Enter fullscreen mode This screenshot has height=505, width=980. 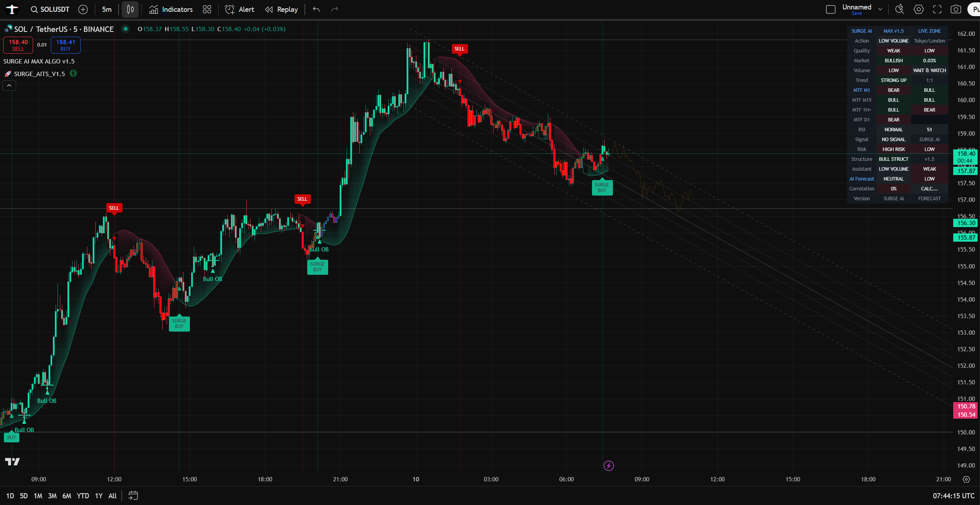pyautogui.click(x=937, y=9)
